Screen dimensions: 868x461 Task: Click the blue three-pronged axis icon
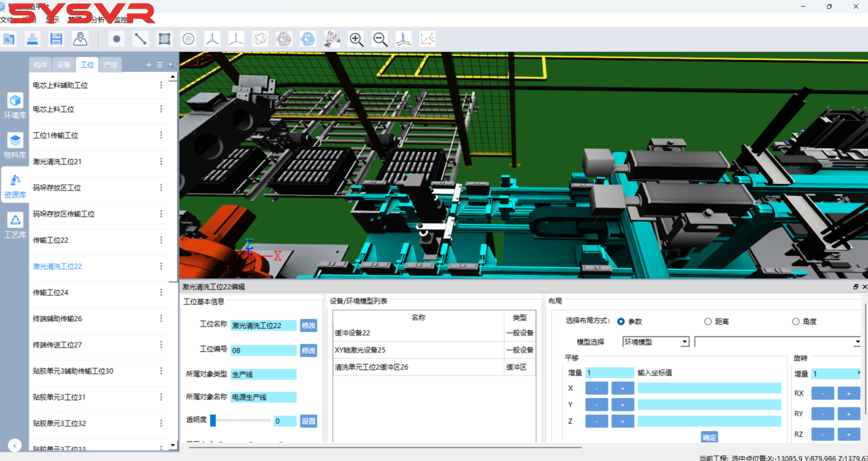pos(212,39)
